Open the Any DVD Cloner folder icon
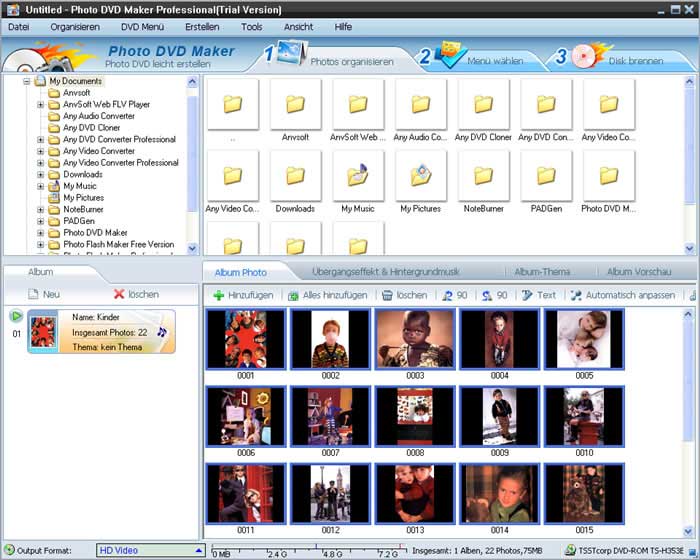 (x=483, y=104)
